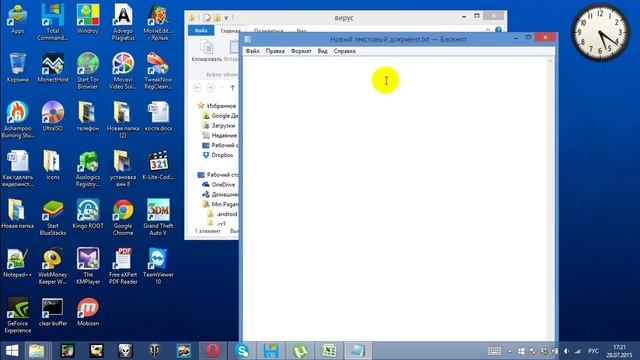Click the Windows Start button
The width and height of the screenshot is (640, 360).
(x=12, y=351)
